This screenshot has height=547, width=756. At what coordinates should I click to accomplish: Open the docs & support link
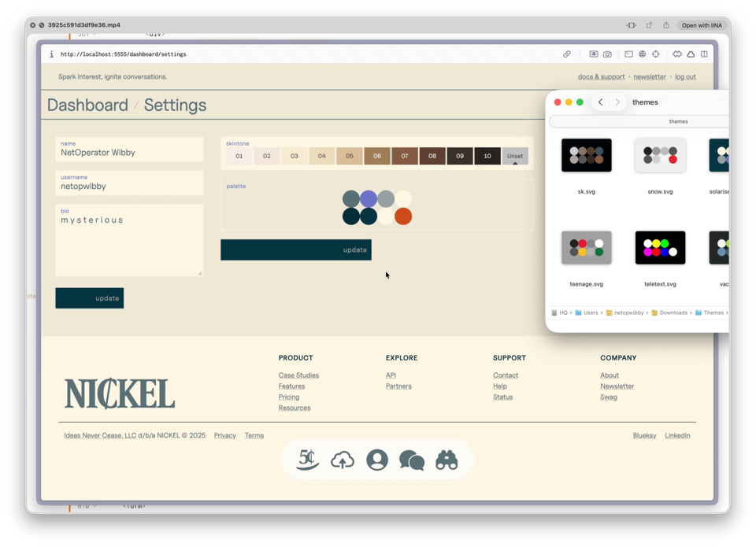click(x=601, y=77)
